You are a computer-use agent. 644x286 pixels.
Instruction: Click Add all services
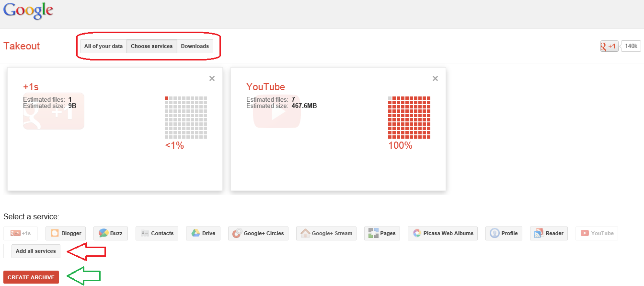tap(36, 251)
